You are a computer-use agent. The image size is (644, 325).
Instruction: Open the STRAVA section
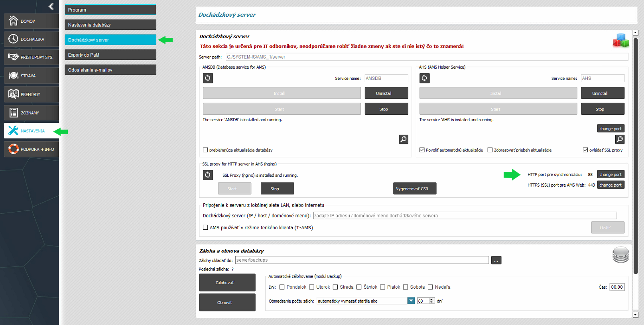(32, 75)
